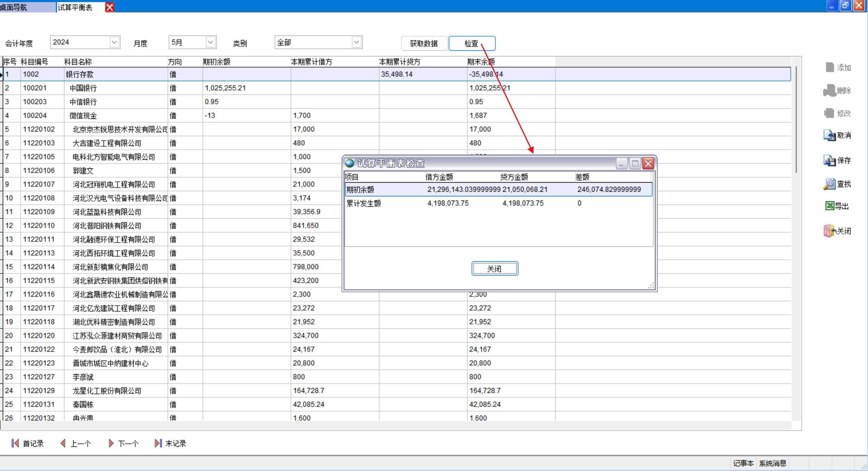This screenshot has width=868, height=471.
Task: Expand the 会计年度 2024 dropdown
Action: pyautogui.click(x=114, y=42)
